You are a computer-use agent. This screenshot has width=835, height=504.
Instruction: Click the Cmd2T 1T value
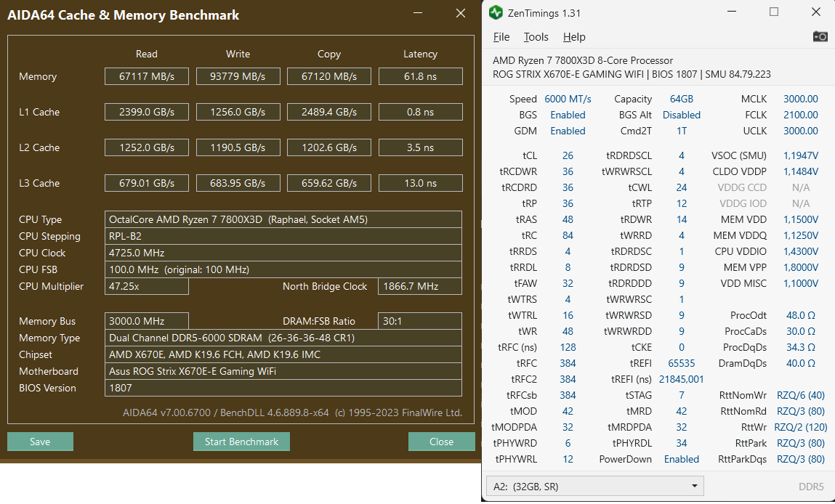[x=681, y=131]
